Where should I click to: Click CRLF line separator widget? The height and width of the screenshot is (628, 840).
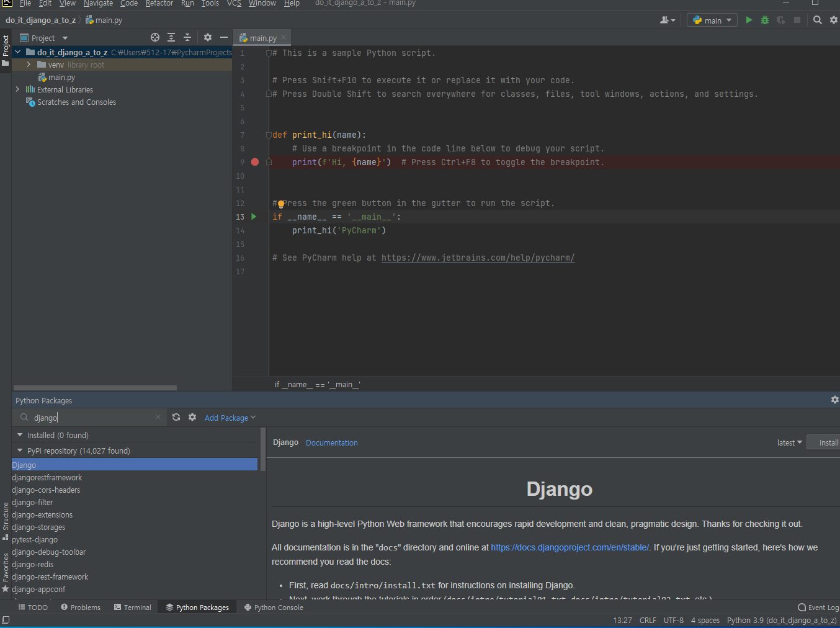(648, 620)
